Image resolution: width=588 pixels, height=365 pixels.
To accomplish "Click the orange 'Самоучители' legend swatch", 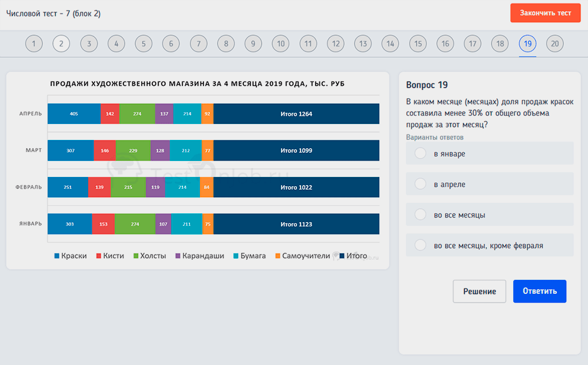I will (277, 256).
